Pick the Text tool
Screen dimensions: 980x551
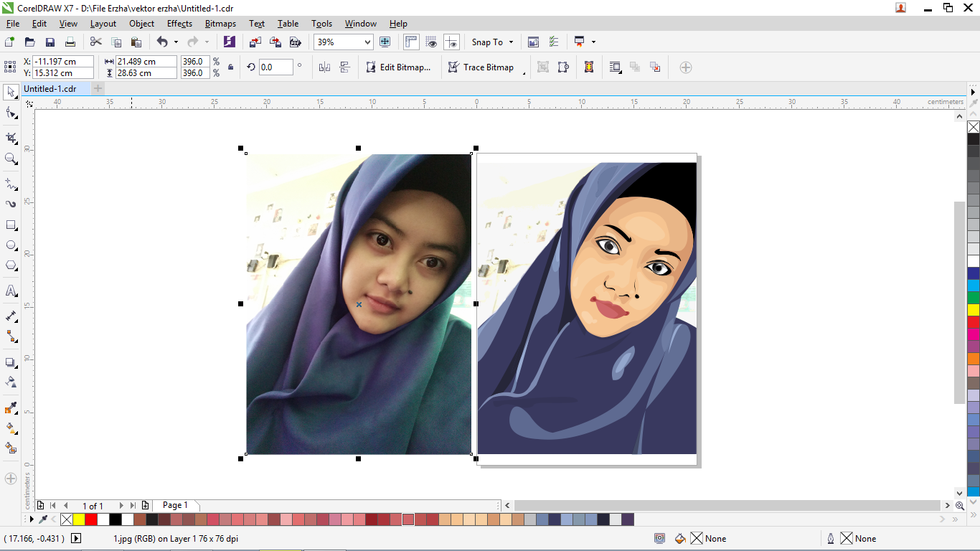(11, 291)
